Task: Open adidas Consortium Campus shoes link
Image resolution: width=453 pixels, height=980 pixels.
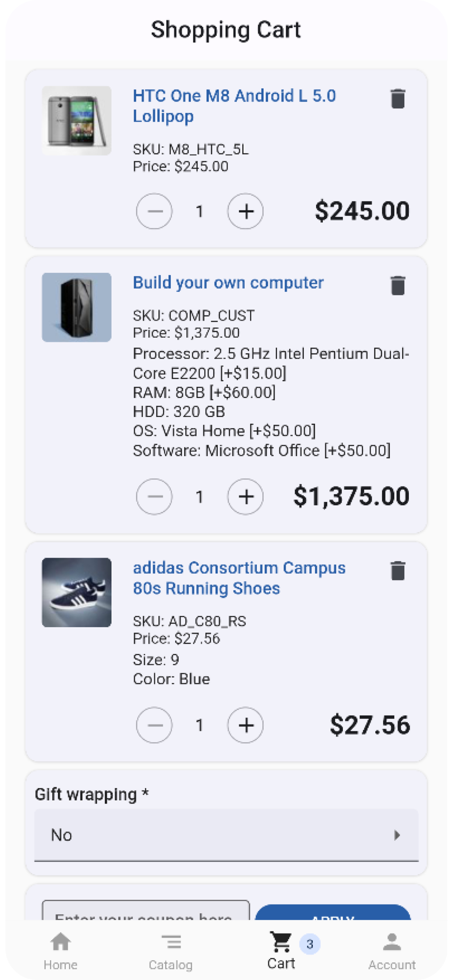Action: [x=239, y=578]
